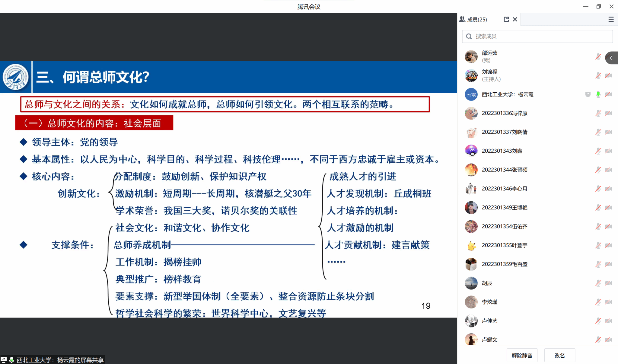Click the muted mic icon for 卢佳艺
Image resolution: width=618 pixels, height=364 pixels.
[598, 321]
